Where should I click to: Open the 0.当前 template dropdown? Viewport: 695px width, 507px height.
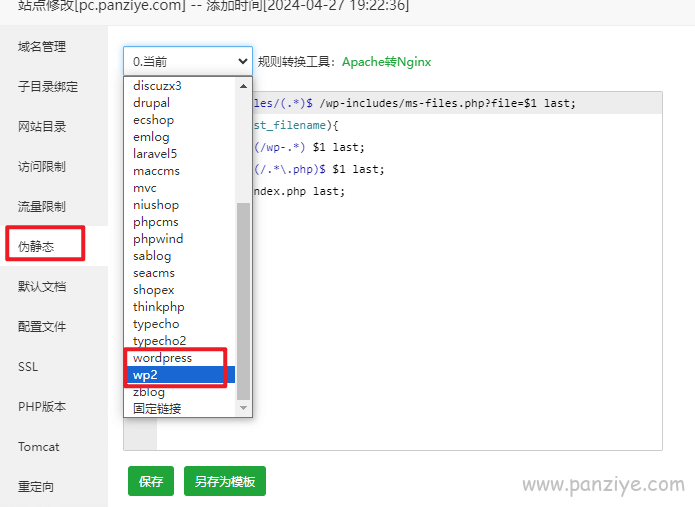[188, 61]
